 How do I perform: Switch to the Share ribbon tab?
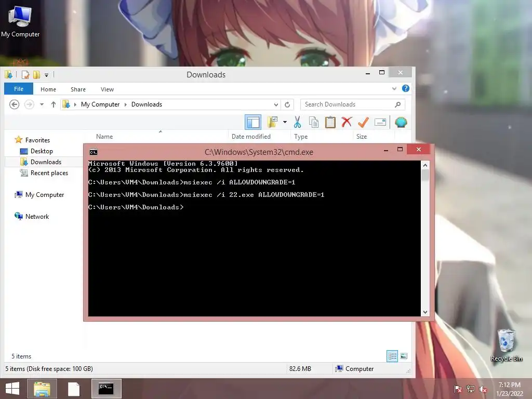click(78, 89)
